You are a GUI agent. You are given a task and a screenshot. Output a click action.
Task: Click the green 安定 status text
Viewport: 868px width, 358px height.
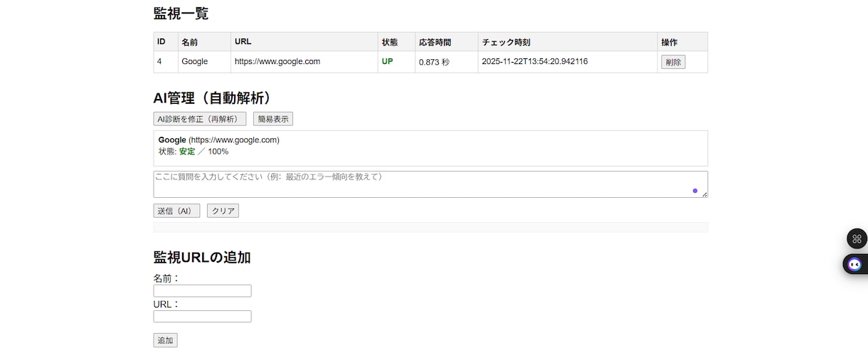187,152
